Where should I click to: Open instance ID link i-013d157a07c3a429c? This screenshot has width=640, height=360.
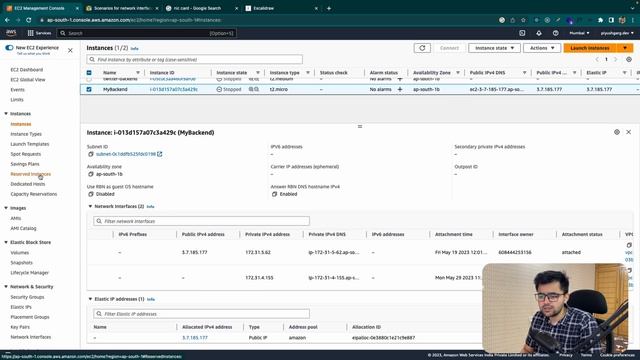point(173,89)
